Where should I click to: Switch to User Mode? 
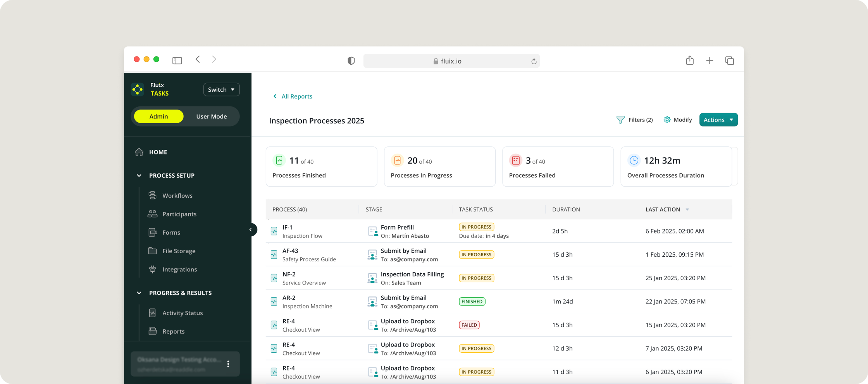click(x=211, y=117)
